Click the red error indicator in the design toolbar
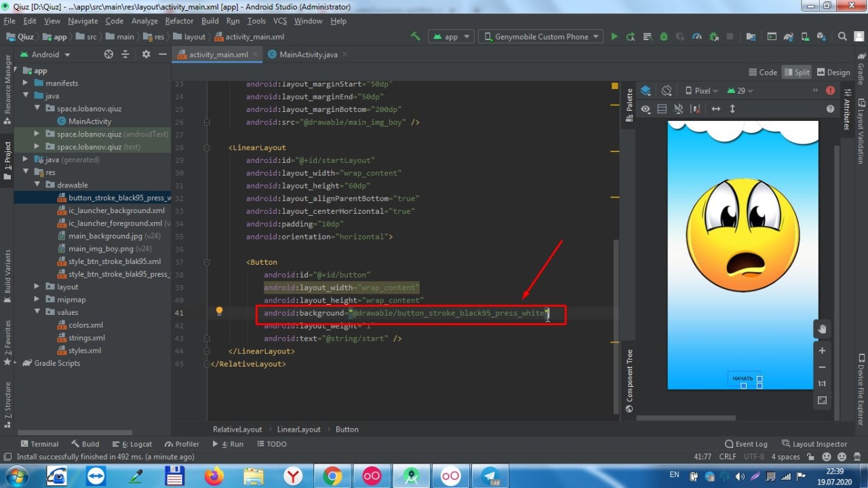 coord(831,90)
